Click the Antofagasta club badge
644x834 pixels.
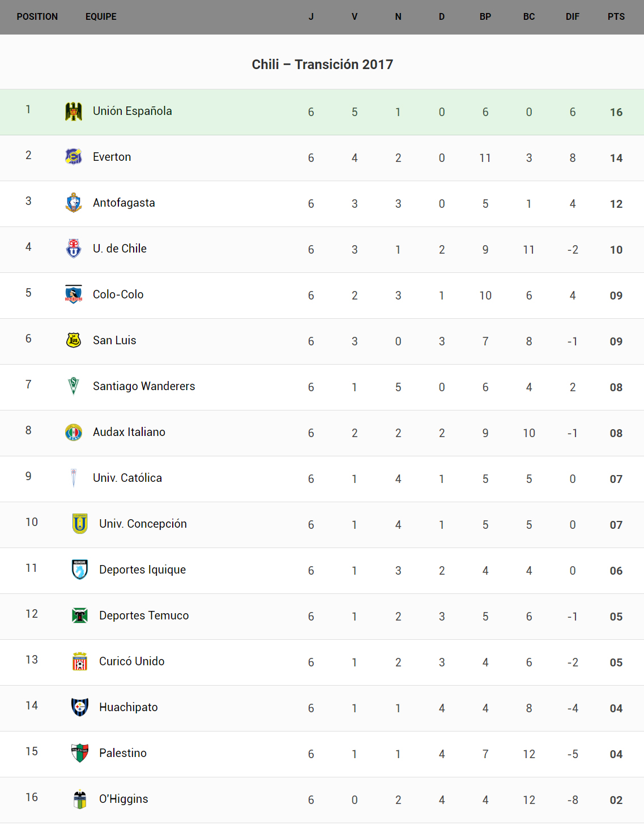tap(74, 203)
